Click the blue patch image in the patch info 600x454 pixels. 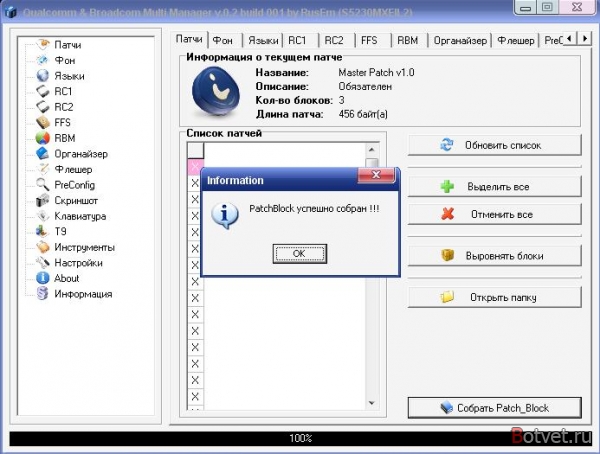click(x=216, y=91)
